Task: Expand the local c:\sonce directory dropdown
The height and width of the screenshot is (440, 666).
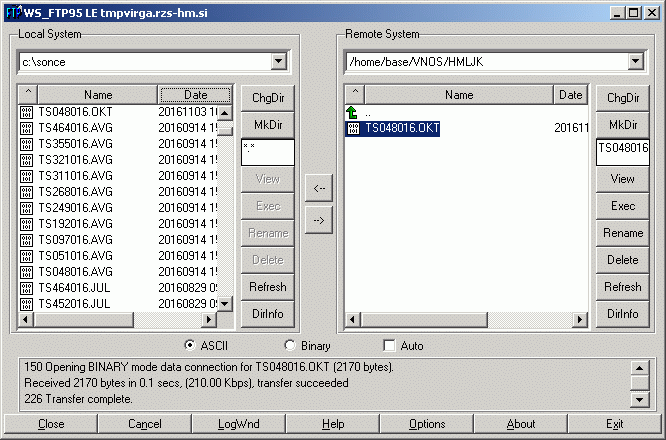Action: pyautogui.click(x=278, y=62)
